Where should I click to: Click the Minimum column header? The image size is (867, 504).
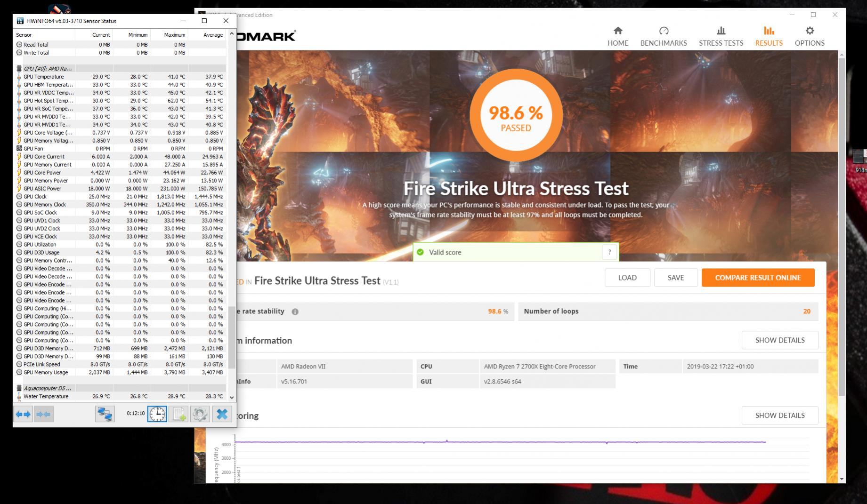point(131,35)
